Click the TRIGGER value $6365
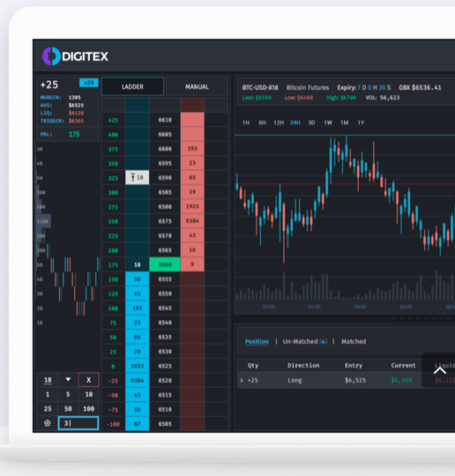Image resolution: width=455 pixels, height=476 pixels. click(76, 121)
